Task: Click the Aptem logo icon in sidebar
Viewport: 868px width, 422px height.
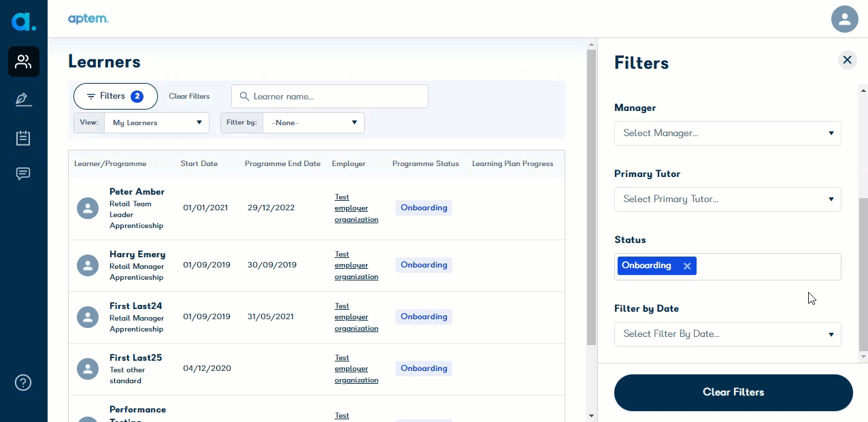Action: [x=23, y=20]
